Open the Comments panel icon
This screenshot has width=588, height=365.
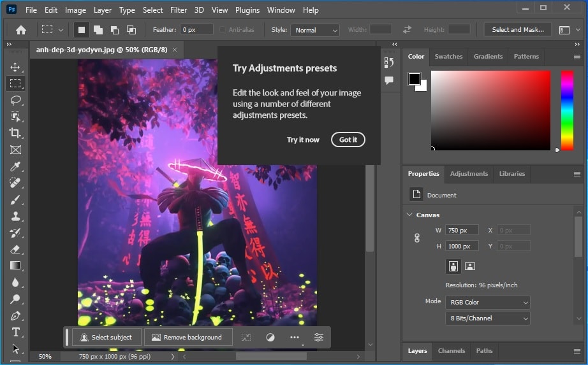[x=389, y=80]
